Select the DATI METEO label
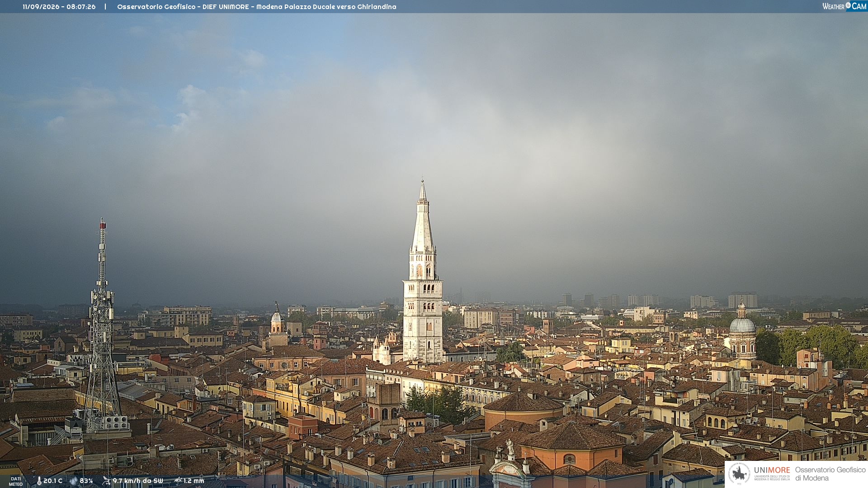This screenshot has height=488, width=868. [16, 481]
